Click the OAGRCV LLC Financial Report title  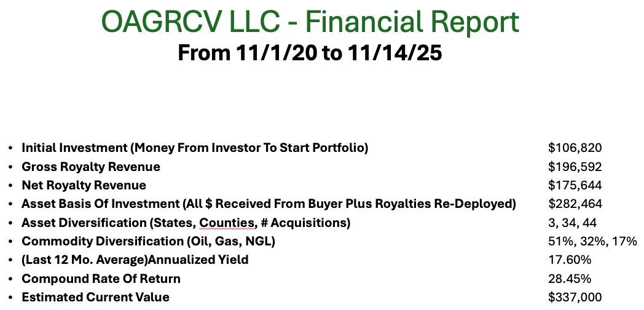point(310,22)
